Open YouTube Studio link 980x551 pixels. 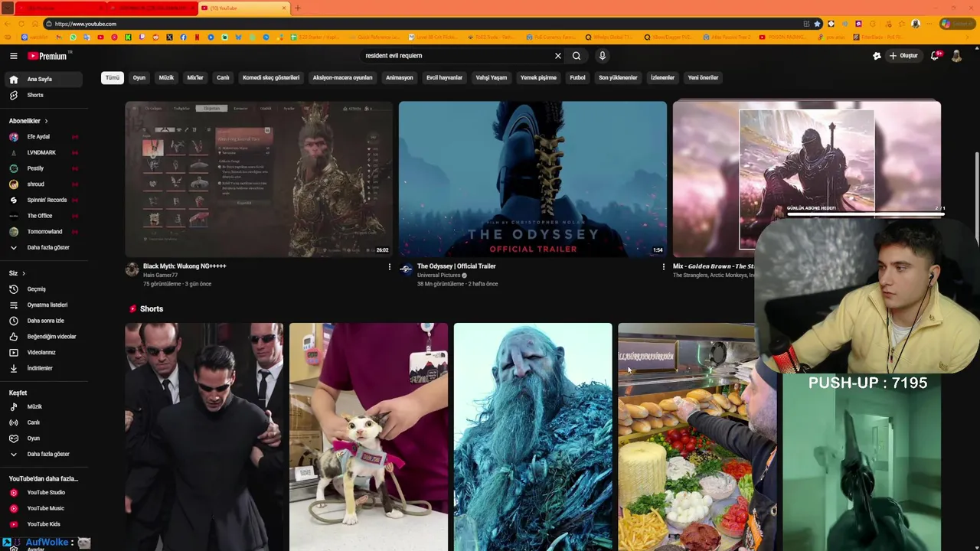pyautogui.click(x=44, y=493)
